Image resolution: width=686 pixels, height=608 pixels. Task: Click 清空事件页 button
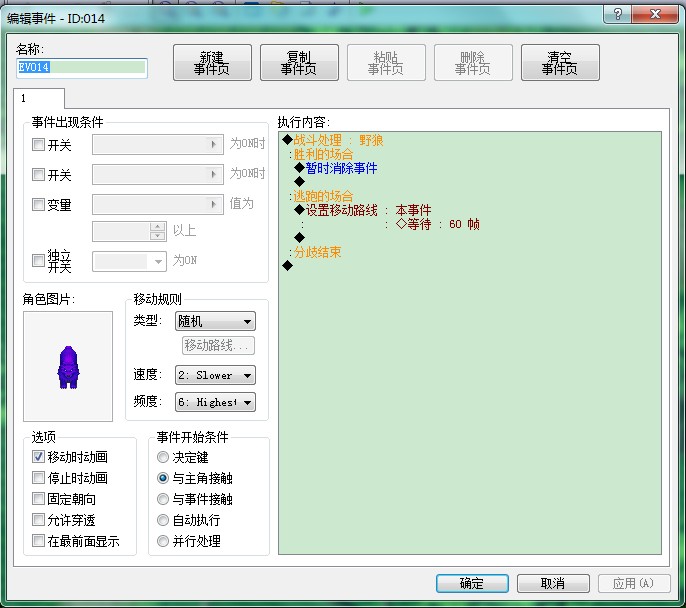(x=560, y=63)
